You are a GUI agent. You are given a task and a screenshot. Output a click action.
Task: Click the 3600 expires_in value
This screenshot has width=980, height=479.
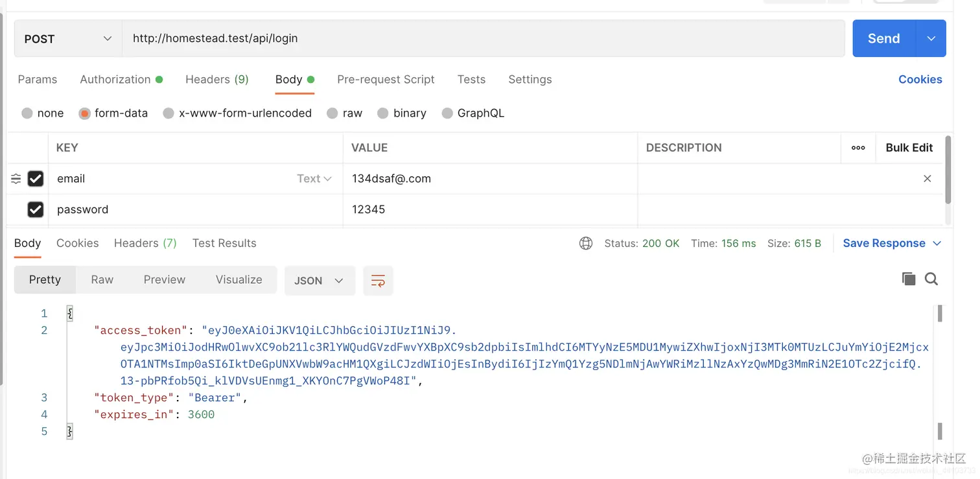click(201, 415)
